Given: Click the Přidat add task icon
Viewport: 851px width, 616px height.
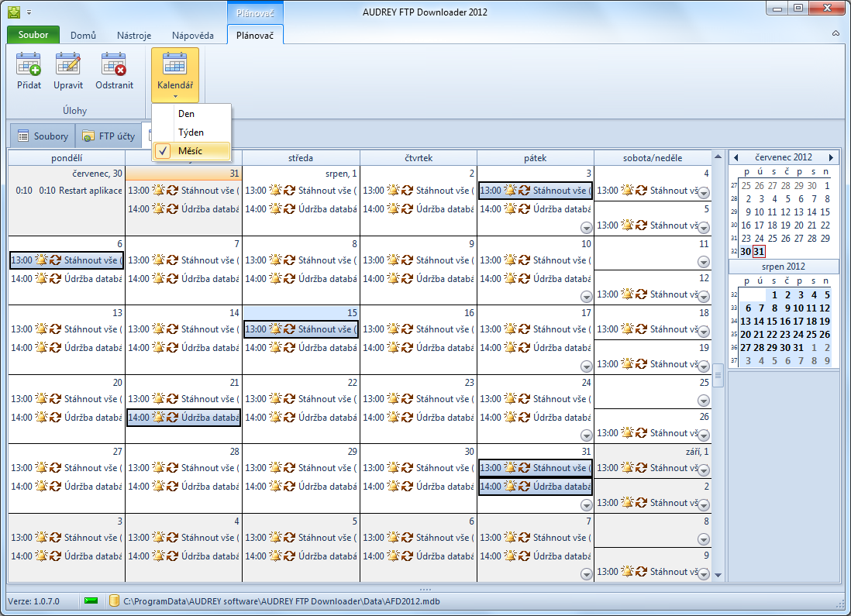Looking at the screenshot, I should (x=29, y=64).
